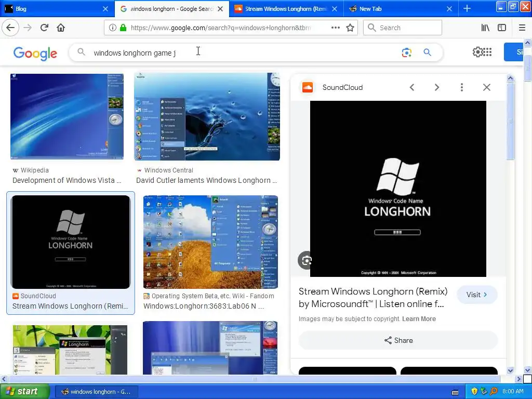Open the Wikipedia Vista desktop thumbnail
This screenshot has height=399, width=532.
(x=67, y=117)
